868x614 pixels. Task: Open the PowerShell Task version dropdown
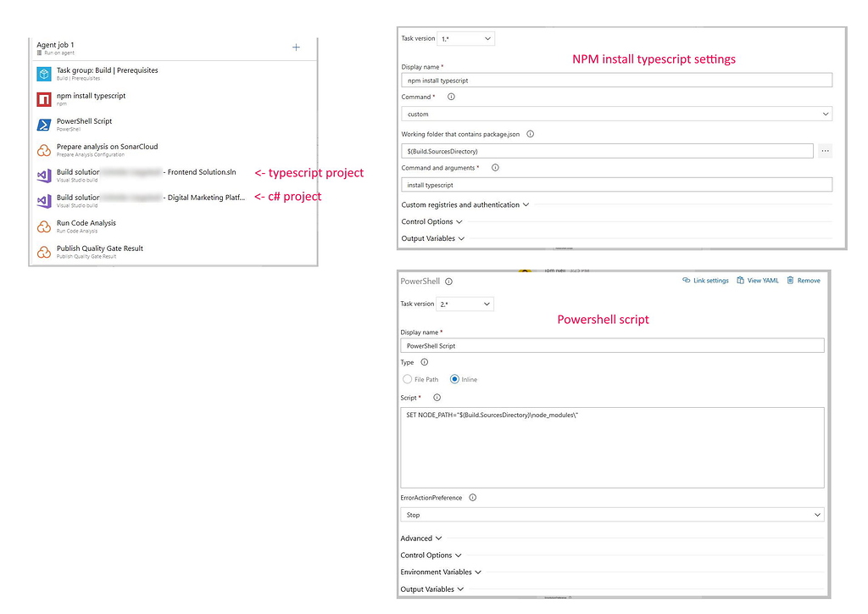(465, 304)
